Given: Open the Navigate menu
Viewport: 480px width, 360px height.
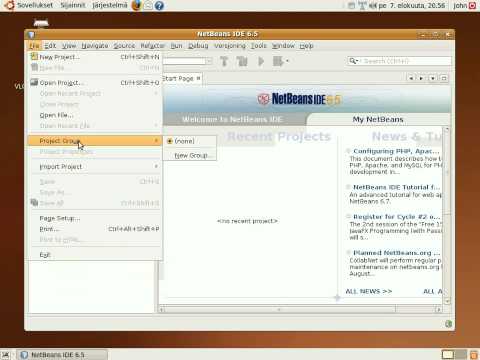Looking at the screenshot, I should pyautogui.click(x=95, y=46).
